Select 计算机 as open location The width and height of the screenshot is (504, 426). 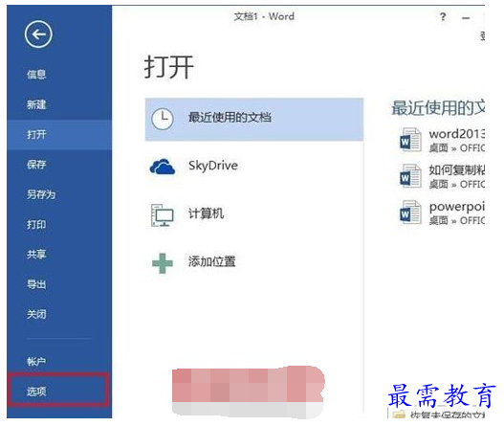pos(206,213)
